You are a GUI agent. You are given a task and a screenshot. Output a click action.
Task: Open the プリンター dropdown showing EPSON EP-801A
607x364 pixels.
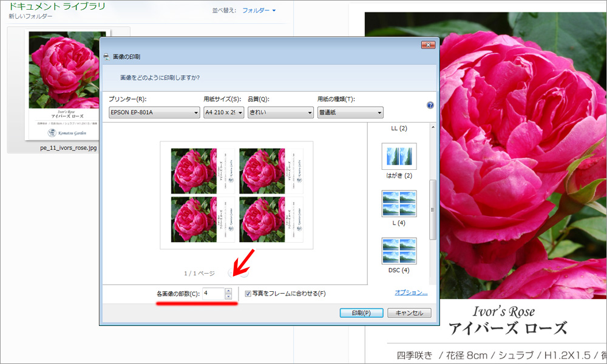154,112
